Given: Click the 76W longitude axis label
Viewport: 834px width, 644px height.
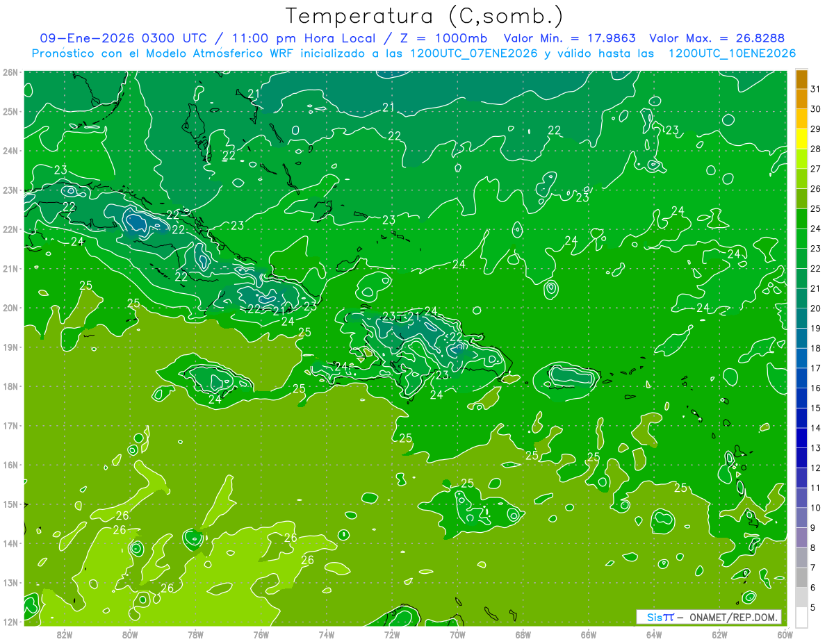Looking at the screenshot, I should point(261,634).
